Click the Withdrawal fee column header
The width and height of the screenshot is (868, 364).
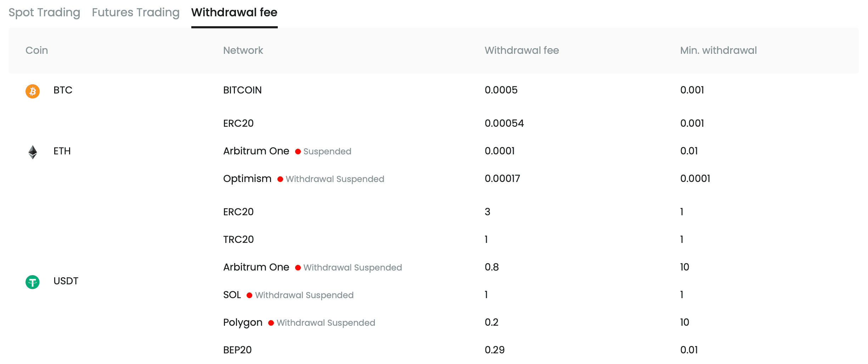click(x=522, y=50)
